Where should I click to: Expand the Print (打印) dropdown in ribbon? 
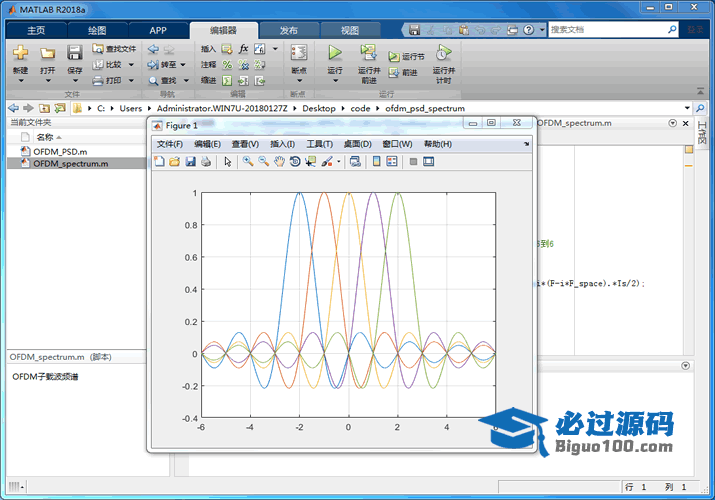click(x=130, y=80)
